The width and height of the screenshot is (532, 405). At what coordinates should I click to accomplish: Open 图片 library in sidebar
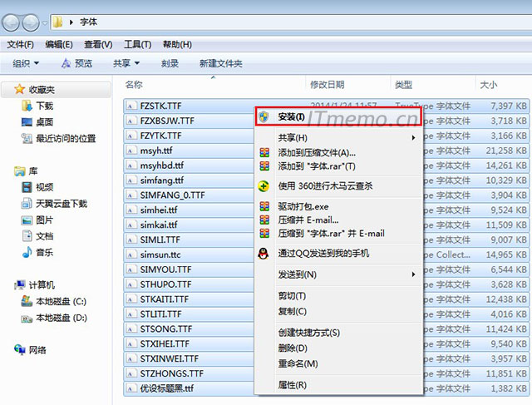tap(37, 220)
